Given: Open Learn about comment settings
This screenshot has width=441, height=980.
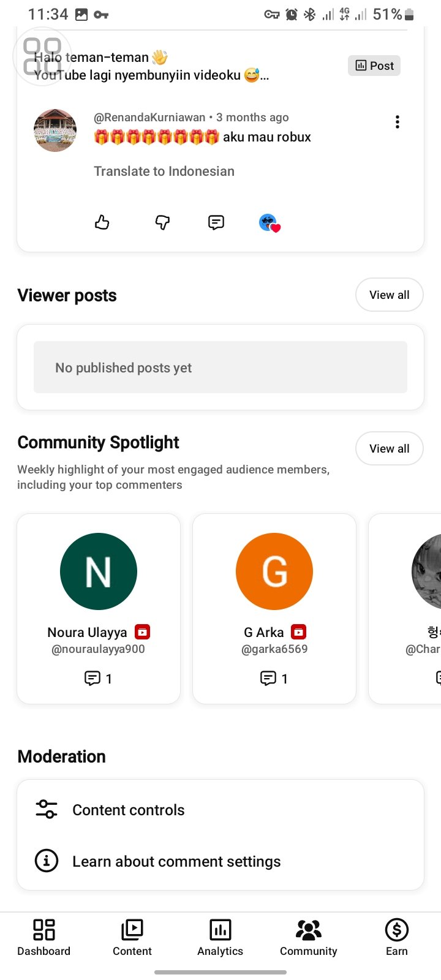Looking at the screenshot, I should click(176, 861).
